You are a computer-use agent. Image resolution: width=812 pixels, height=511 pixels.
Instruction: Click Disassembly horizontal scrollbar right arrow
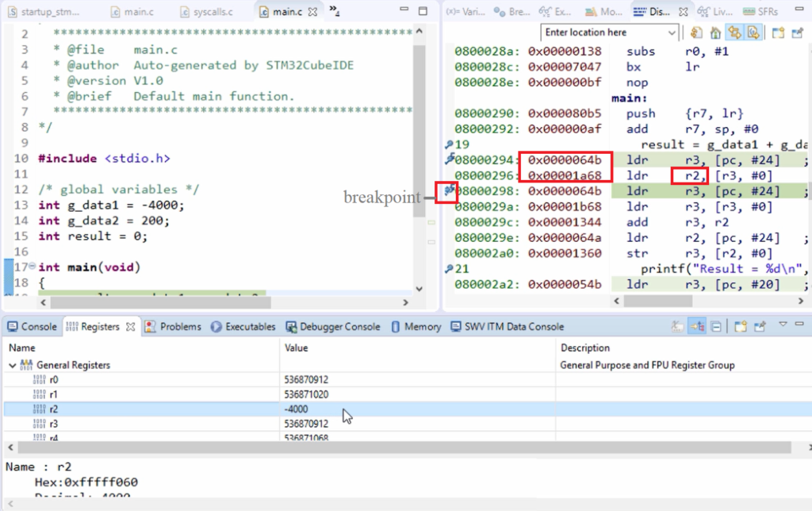(x=801, y=301)
